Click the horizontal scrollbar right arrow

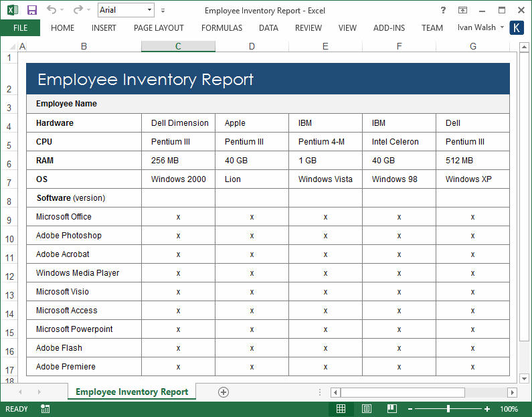pos(513,393)
